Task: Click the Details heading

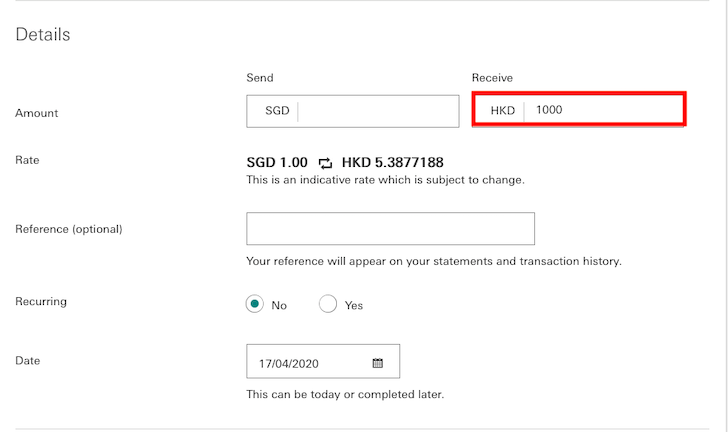Action: [43, 34]
